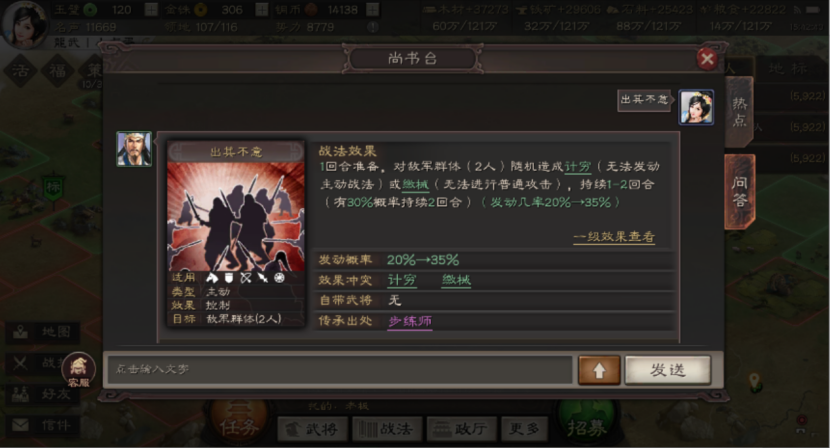Click the general portrait beside the skill card

click(x=134, y=149)
